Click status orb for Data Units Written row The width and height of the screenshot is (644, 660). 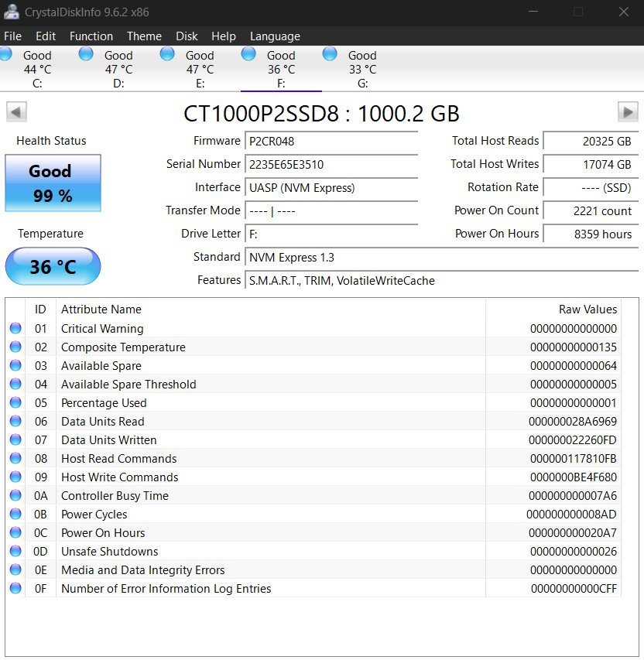tap(15, 439)
